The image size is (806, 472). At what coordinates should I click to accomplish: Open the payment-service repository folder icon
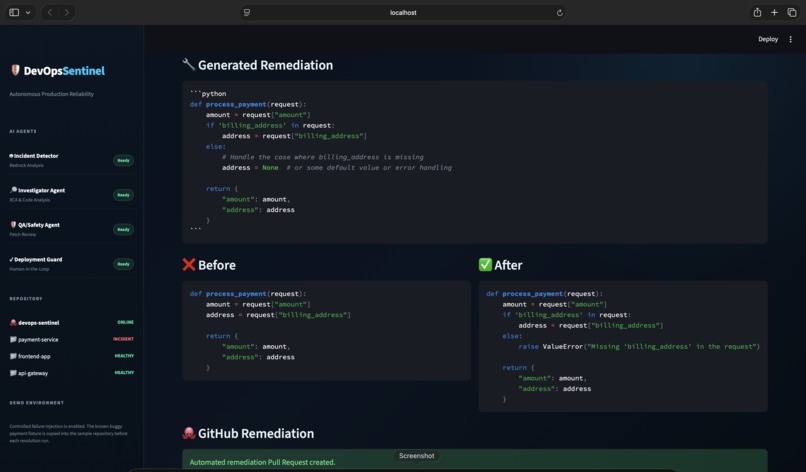pos(13,339)
